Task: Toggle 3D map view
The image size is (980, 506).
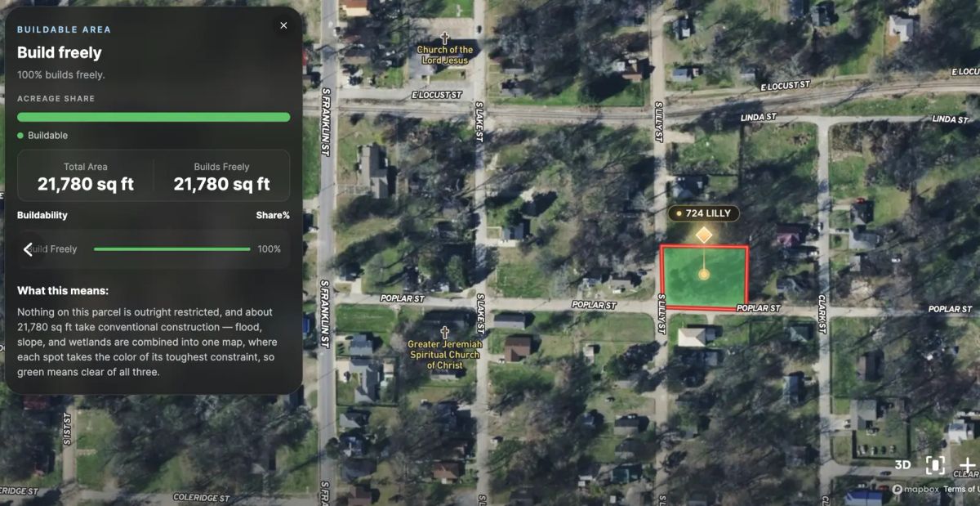Action: tap(902, 465)
